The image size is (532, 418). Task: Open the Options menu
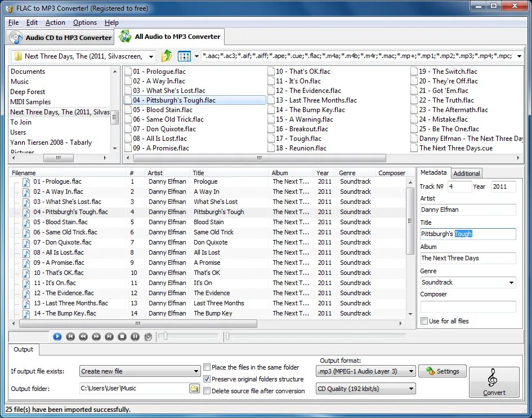click(x=85, y=23)
